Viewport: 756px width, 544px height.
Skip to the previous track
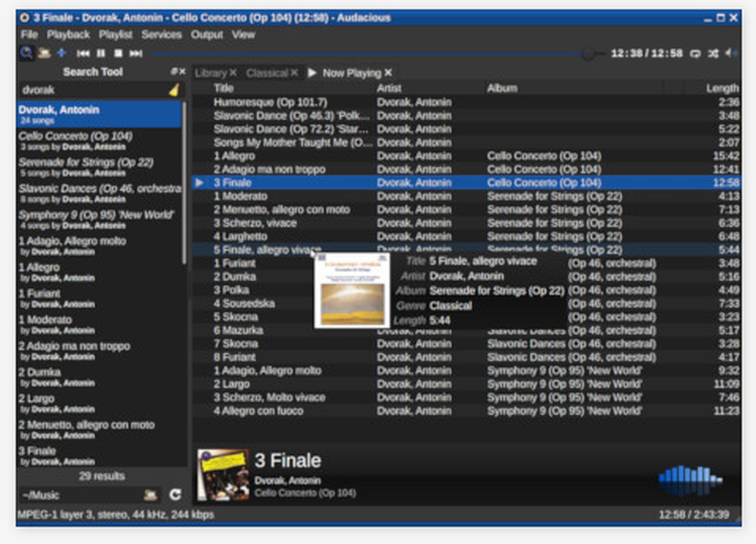pyautogui.click(x=83, y=54)
